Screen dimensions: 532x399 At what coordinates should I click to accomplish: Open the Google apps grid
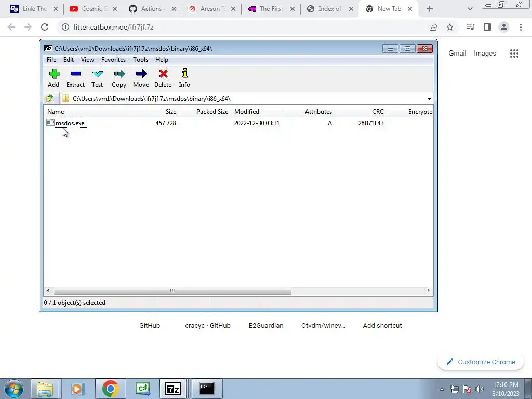514,54
